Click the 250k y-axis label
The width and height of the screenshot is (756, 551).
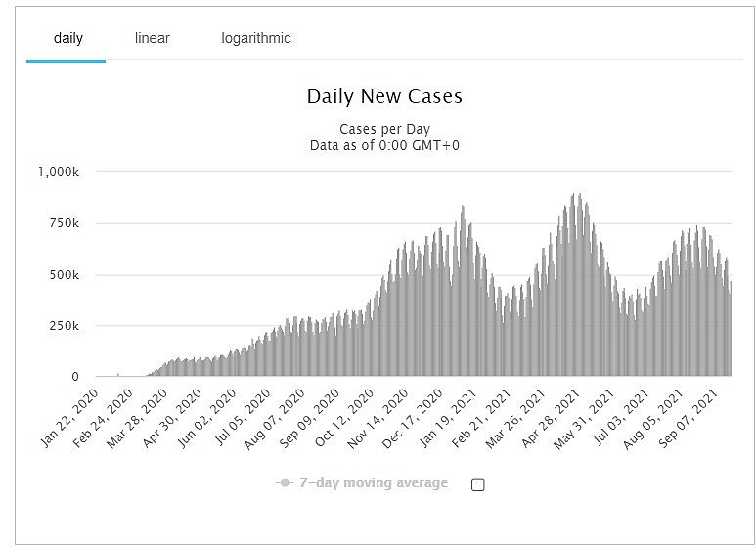(66, 326)
